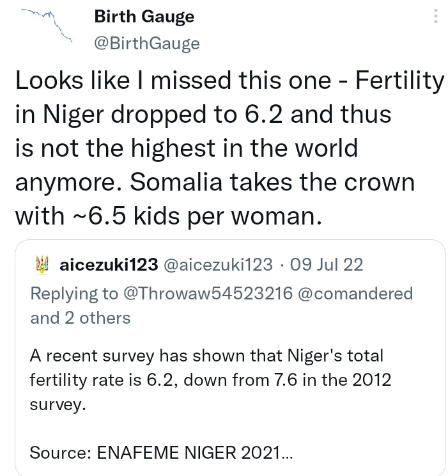Open the 09 Jul 22 timestamp
The height and width of the screenshot is (476, 448).
(x=327, y=264)
